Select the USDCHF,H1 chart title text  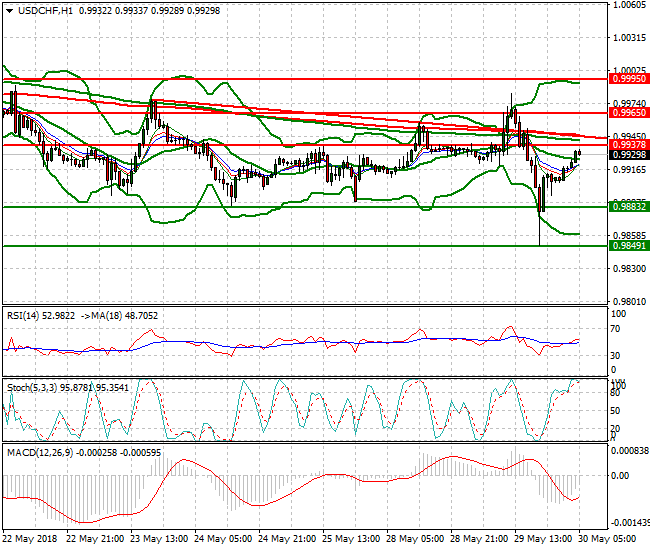click(x=45, y=11)
